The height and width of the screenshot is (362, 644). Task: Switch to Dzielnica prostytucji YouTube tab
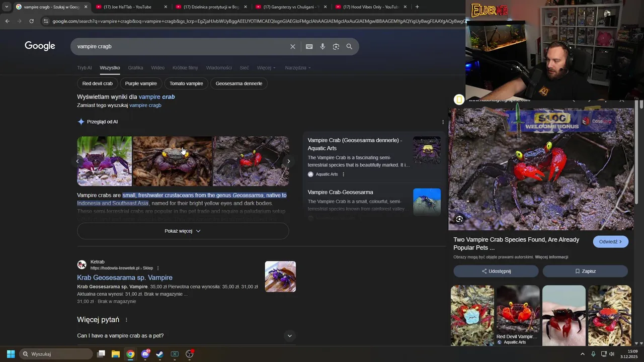211,7
